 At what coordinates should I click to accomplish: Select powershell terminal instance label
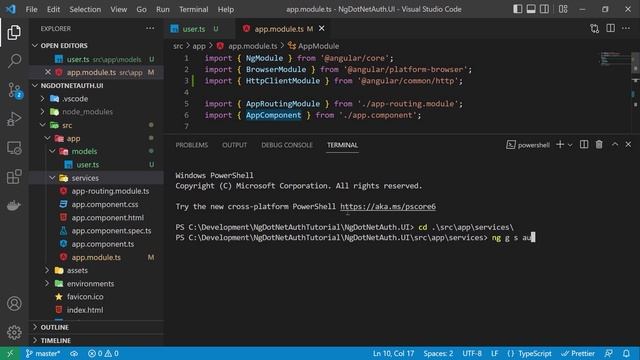528,145
